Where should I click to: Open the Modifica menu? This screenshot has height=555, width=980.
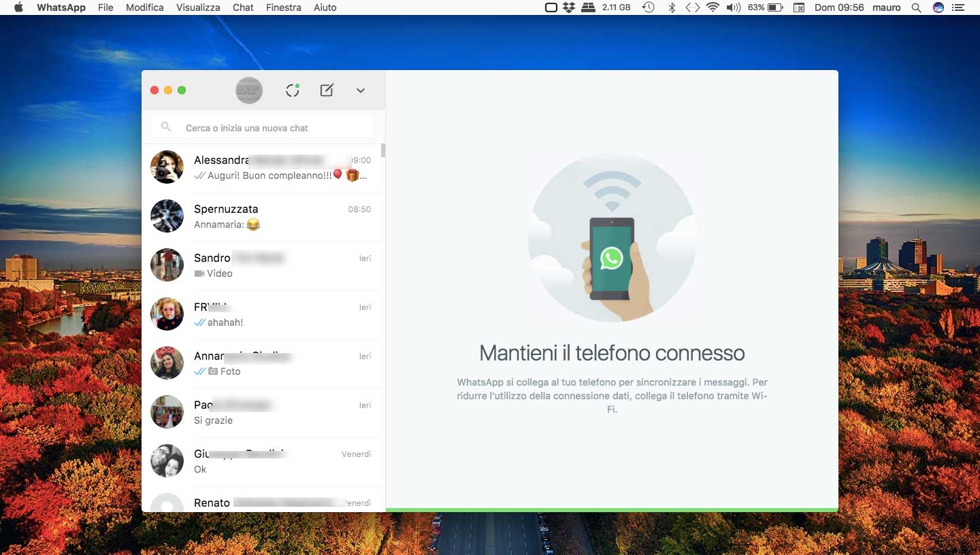tap(145, 7)
